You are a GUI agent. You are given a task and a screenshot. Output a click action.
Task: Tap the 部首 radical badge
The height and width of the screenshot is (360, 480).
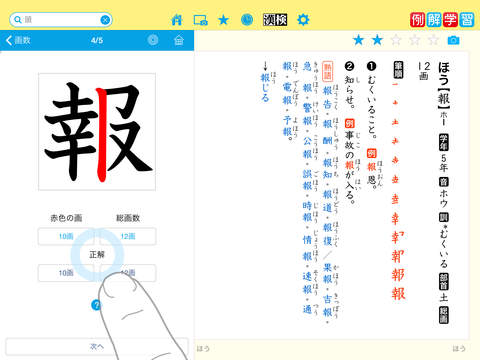444,282
